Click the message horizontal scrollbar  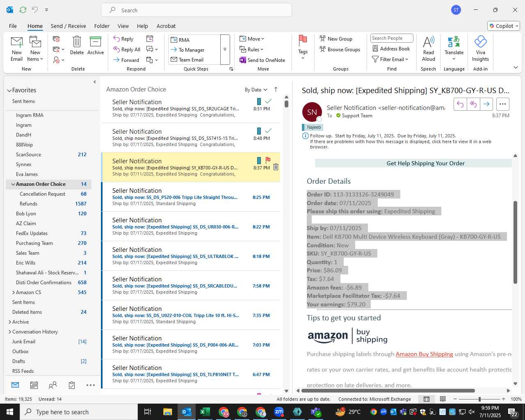(388, 390)
